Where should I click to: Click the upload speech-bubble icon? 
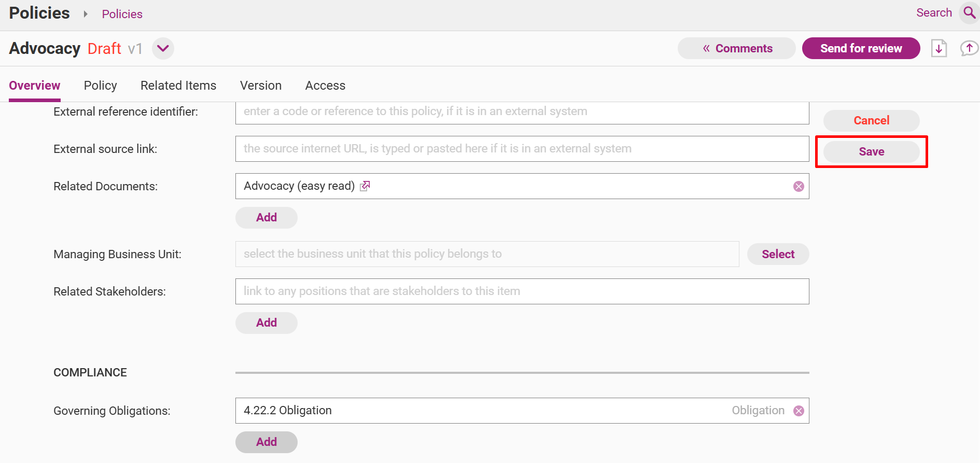click(969, 48)
